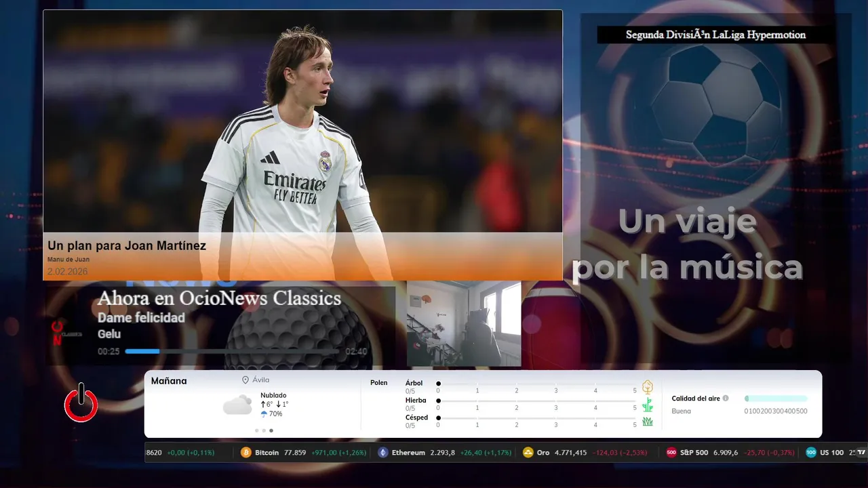Screen dimensions: 868x488
Task: Click Bitcoin price 77.859
Action: point(295,453)
